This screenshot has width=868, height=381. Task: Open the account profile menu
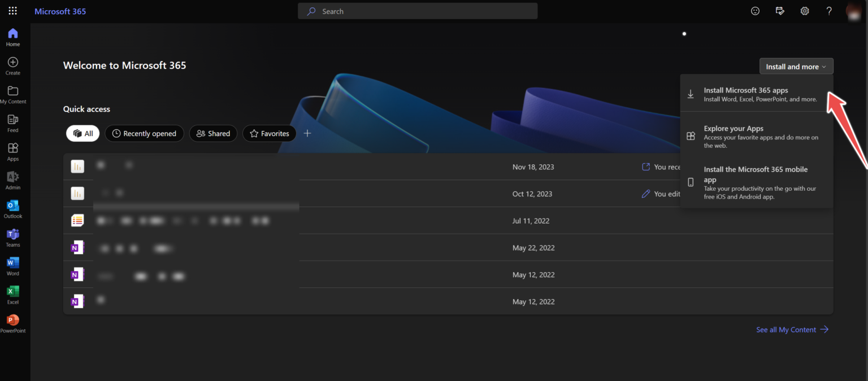853,11
